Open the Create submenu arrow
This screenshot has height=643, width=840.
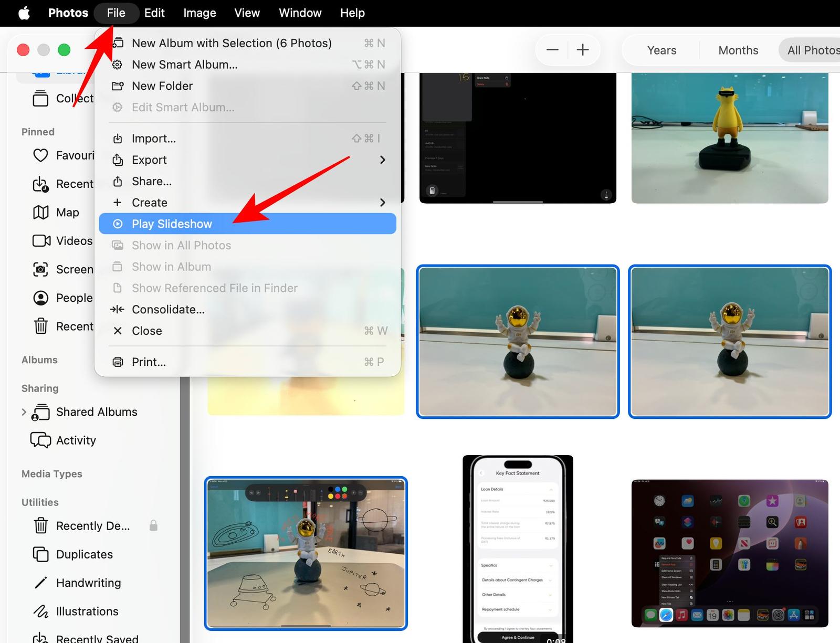point(383,203)
